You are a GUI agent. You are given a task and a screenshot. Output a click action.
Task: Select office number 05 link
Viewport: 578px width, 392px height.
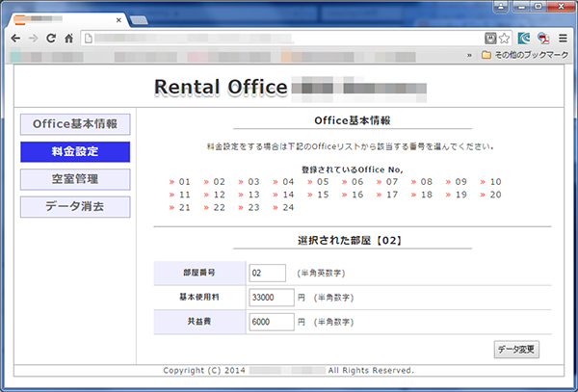point(318,182)
